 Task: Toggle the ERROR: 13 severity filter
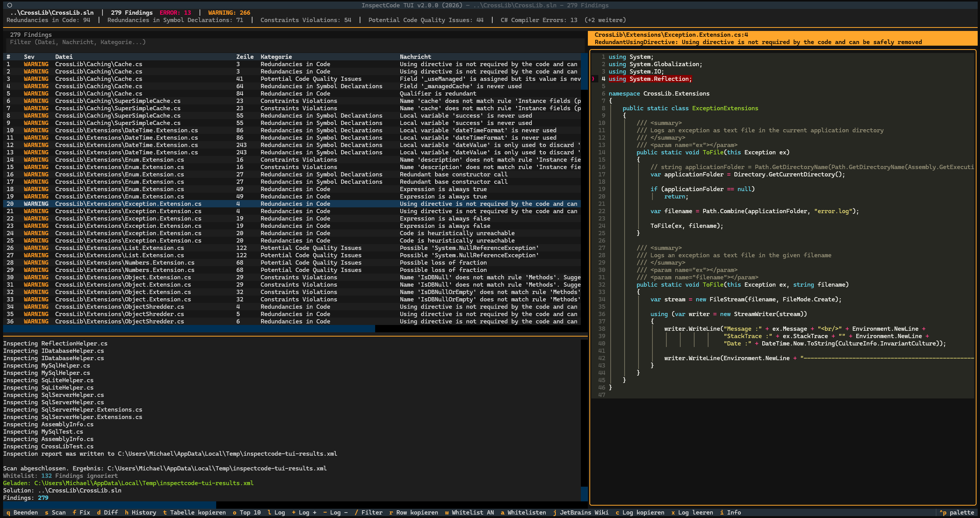click(x=176, y=12)
